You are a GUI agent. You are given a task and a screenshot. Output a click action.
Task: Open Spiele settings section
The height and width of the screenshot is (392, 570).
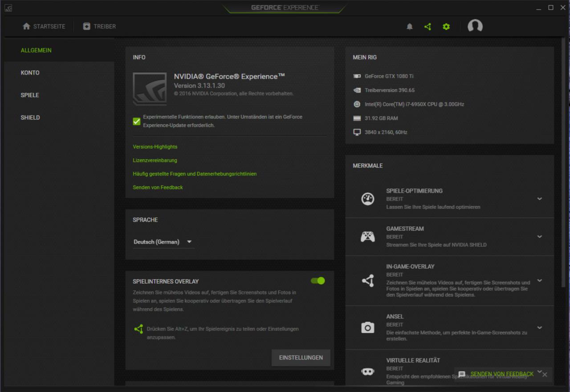[30, 95]
